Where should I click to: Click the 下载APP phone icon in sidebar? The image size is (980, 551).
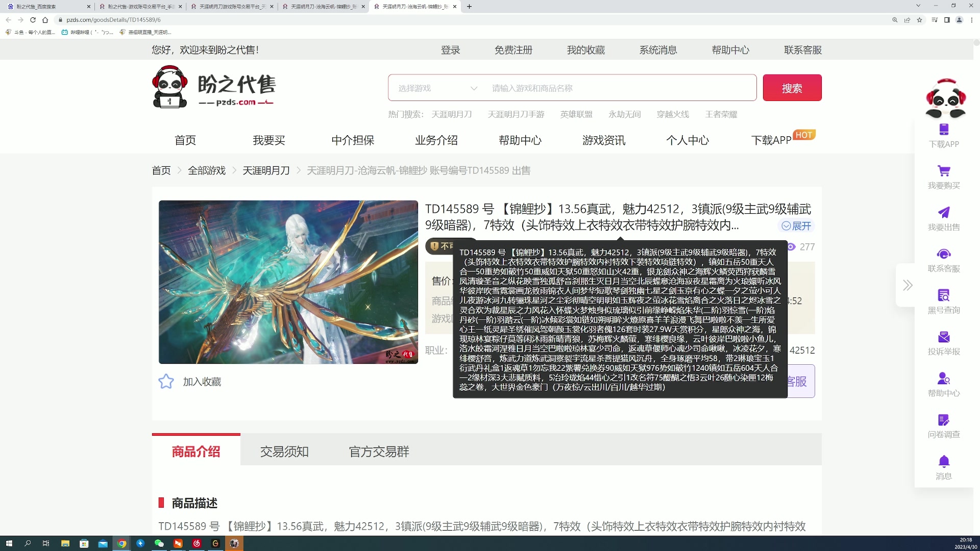(944, 130)
